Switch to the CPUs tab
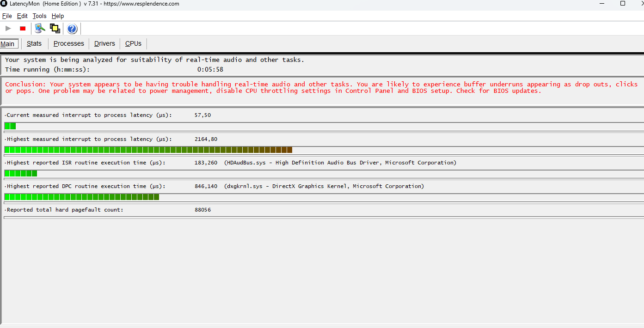Viewport: 644px width, 328px height. 133,43
